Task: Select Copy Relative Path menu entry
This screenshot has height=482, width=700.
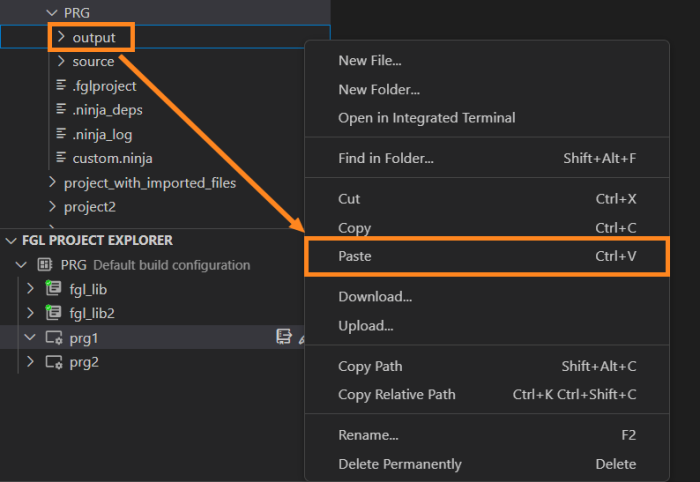Action: [x=396, y=394]
